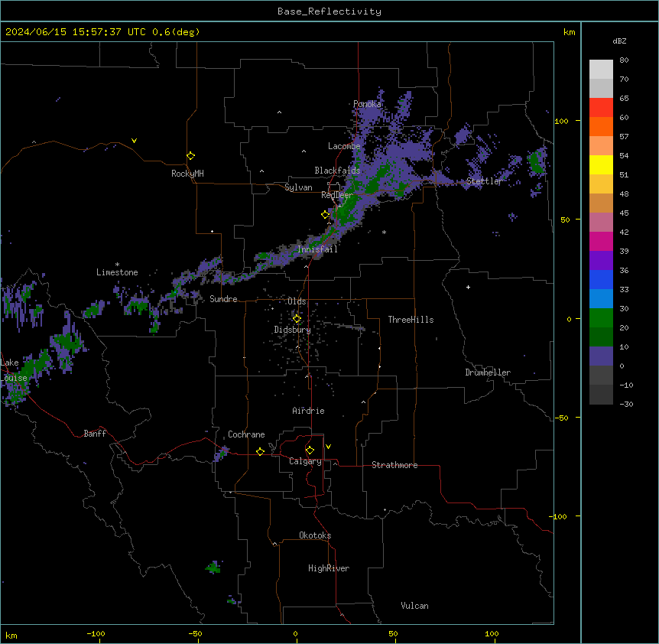Select the slate violet 0–10 dBZ swatch
Image resolution: width=659 pixels, height=644 pixels.
coord(601,356)
